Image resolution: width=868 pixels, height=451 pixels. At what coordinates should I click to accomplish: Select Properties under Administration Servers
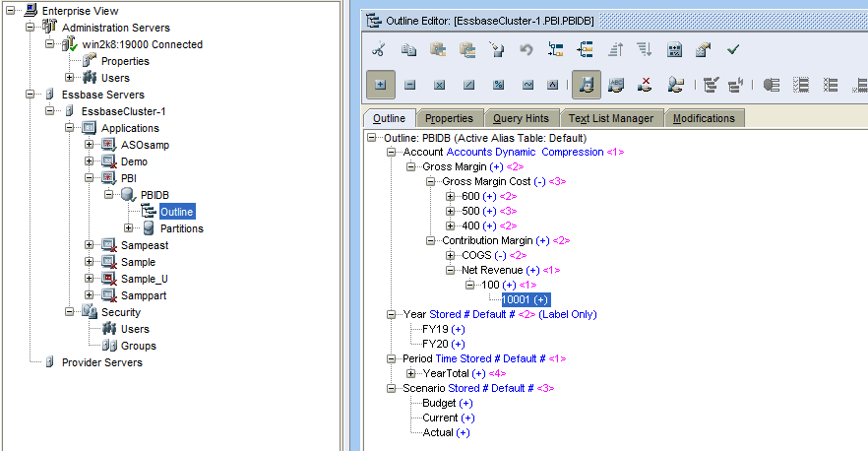click(x=125, y=61)
